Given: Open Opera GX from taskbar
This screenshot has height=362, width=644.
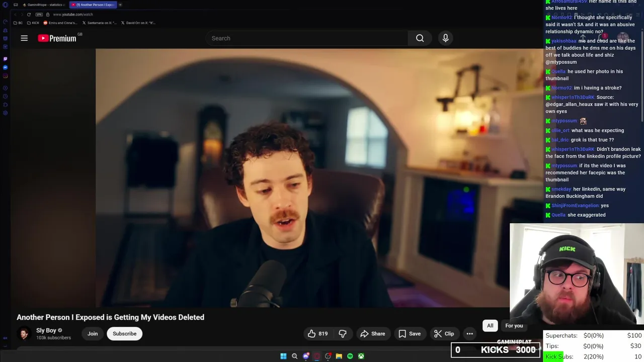Looking at the screenshot, I should (x=317, y=356).
